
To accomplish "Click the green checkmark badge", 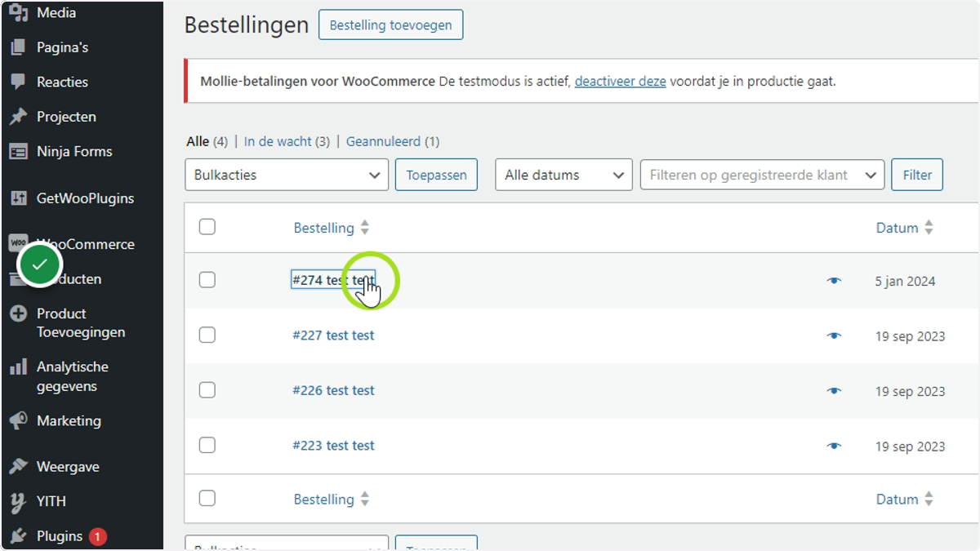I will coord(40,264).
